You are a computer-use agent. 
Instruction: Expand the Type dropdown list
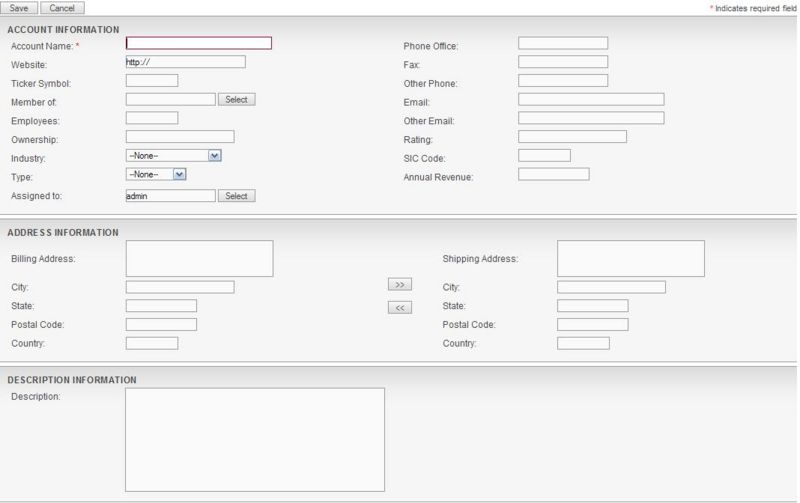(x=156, y=174)
